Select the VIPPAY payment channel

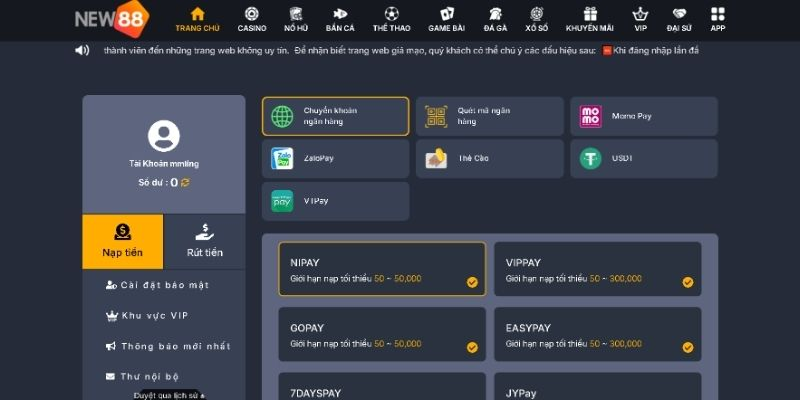597,269
